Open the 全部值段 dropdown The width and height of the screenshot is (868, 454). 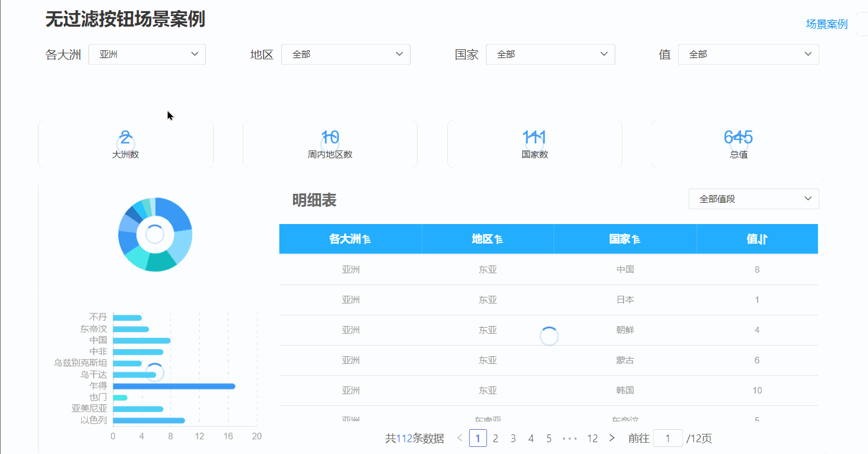(x=753, y=199)
